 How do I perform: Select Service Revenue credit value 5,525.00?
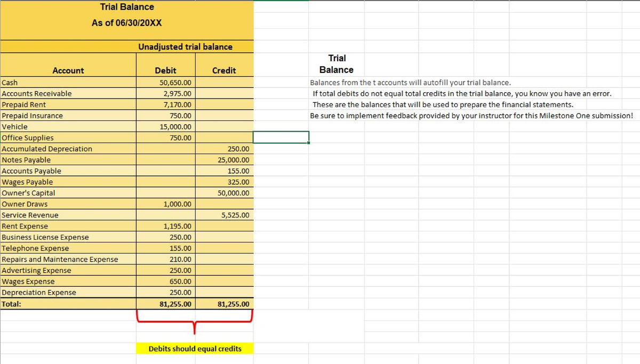coord(235,215)
